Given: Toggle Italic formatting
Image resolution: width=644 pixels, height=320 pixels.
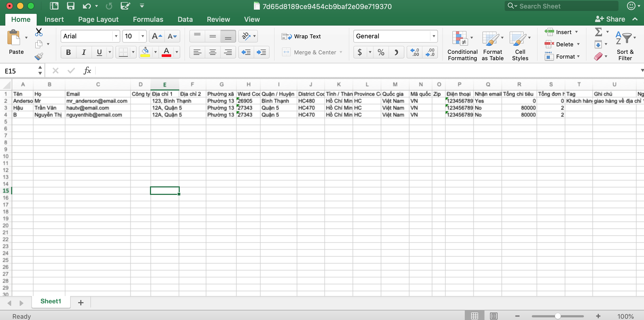Looking at the screenshot, I should pos(84,52).
